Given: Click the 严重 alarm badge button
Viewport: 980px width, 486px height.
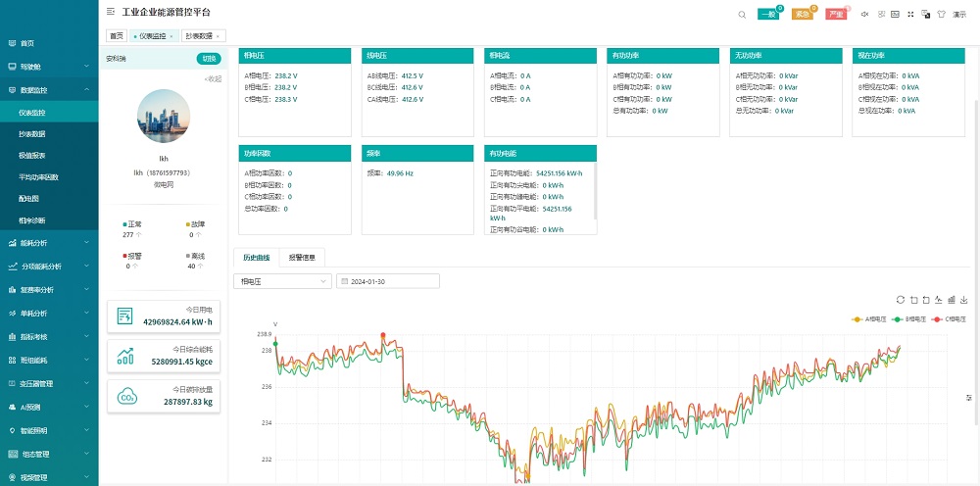Looking at the screenshot, I should [x=835, y=15].
